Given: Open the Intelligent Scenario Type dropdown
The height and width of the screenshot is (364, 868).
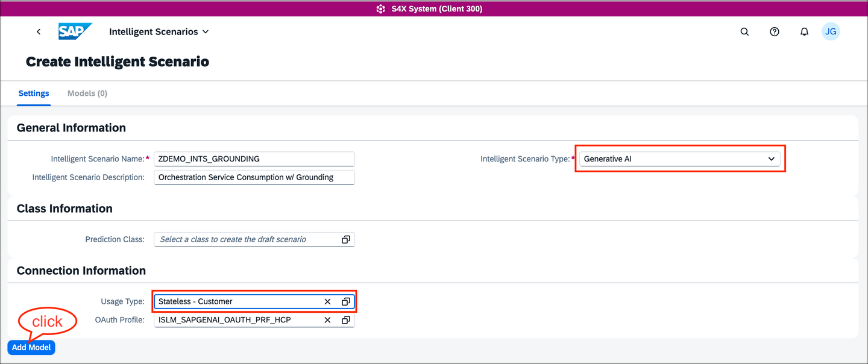Looking at the screenshot, I should 679,159.
